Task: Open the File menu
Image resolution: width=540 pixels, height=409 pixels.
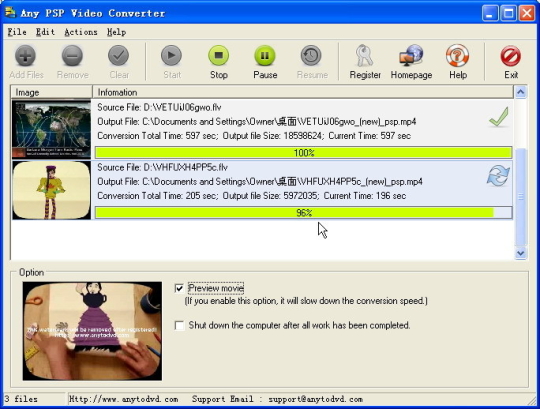Action: click(17, 32)
